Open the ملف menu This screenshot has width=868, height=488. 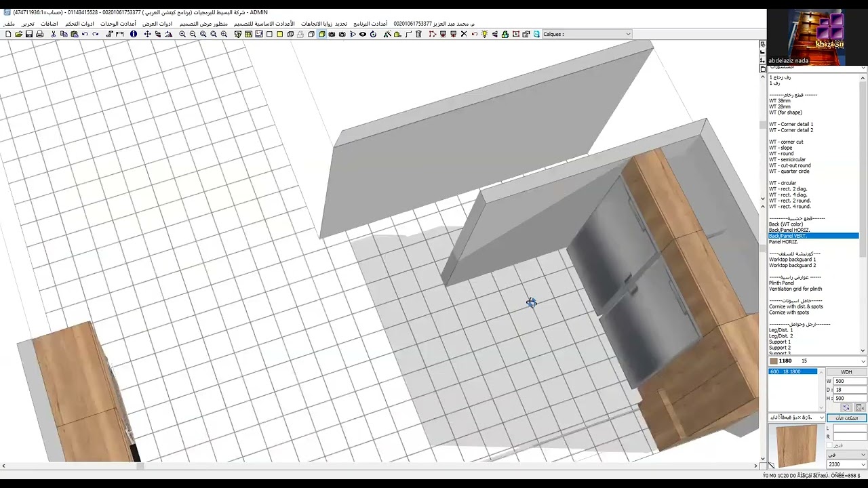[x=9, y=24]
